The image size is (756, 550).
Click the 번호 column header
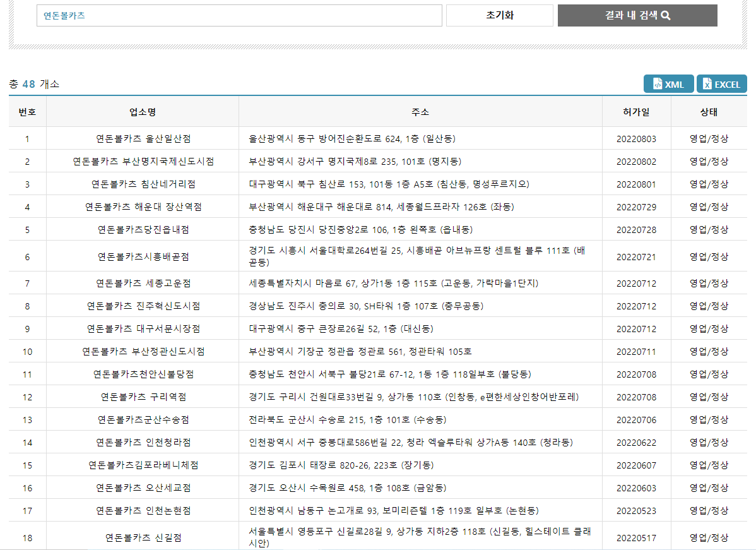tap(28, 112)
